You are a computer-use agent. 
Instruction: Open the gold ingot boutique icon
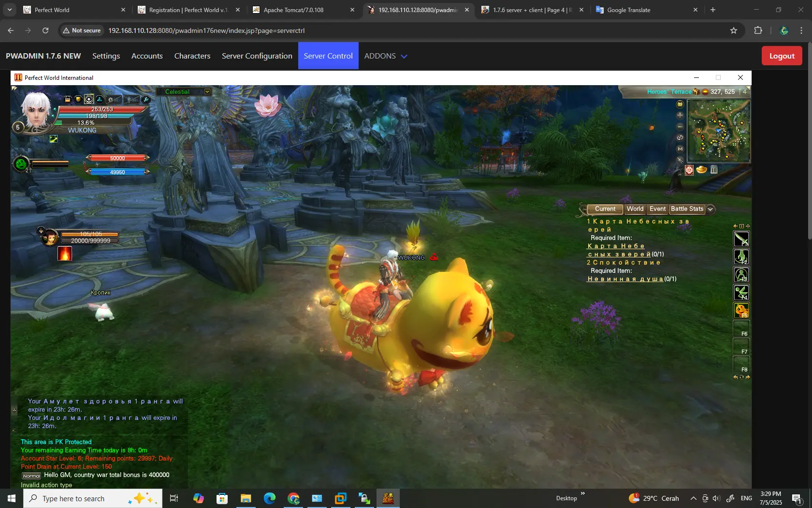(702, 169)
